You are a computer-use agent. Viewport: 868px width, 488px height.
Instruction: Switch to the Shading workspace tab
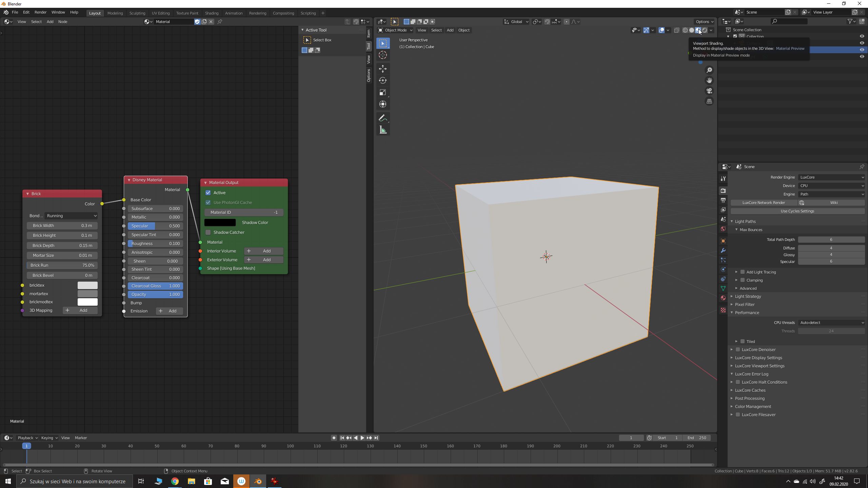212,13
